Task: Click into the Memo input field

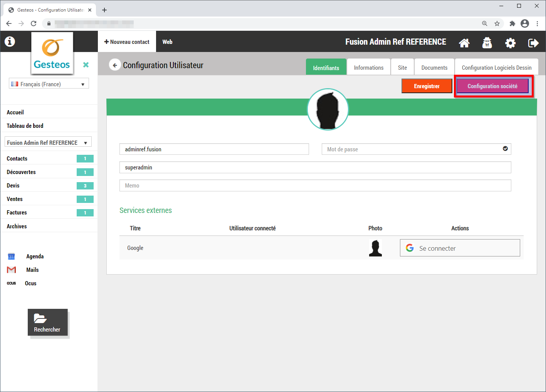Action: coord(315,186)
